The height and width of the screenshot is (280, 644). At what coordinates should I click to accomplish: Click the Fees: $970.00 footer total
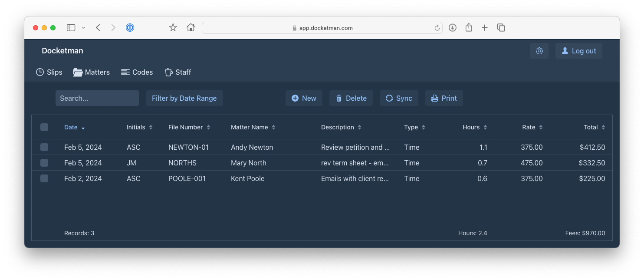click(x=585, y=233)
